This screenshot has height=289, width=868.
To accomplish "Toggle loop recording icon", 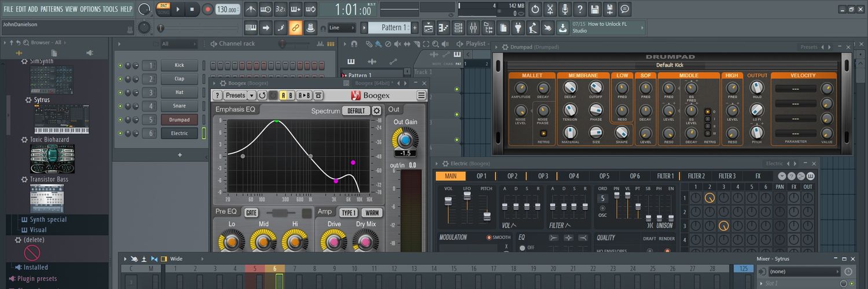I will pos(311,9).
